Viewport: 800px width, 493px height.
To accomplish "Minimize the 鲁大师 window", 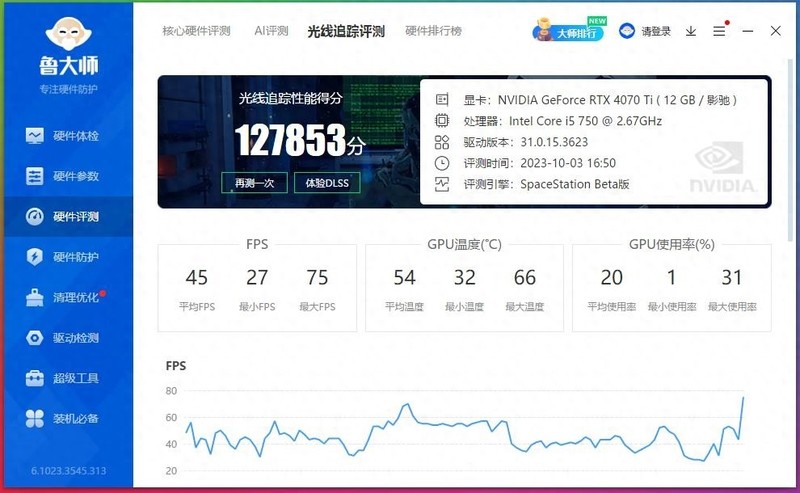I will pyautogui.click(x=748, y=31).
